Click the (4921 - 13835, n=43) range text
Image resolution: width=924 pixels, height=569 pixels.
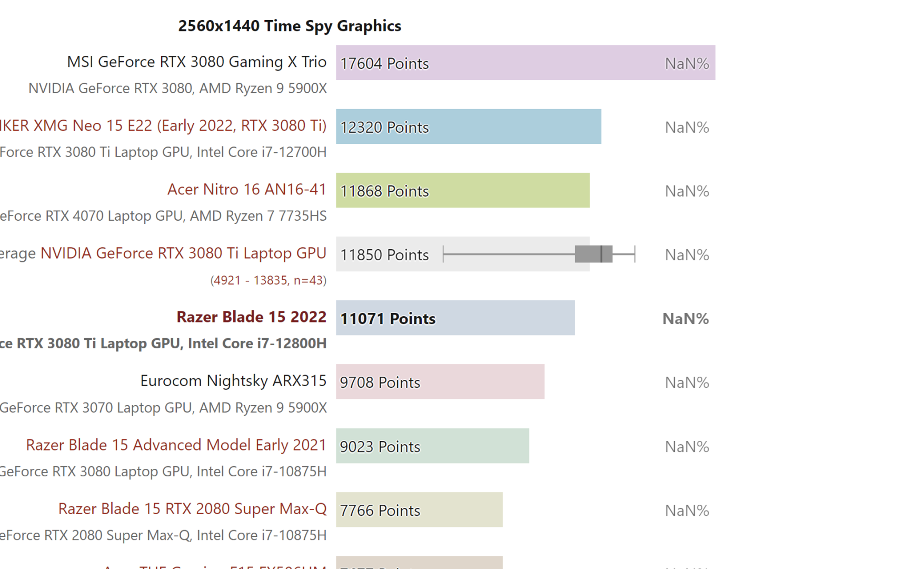268,280
